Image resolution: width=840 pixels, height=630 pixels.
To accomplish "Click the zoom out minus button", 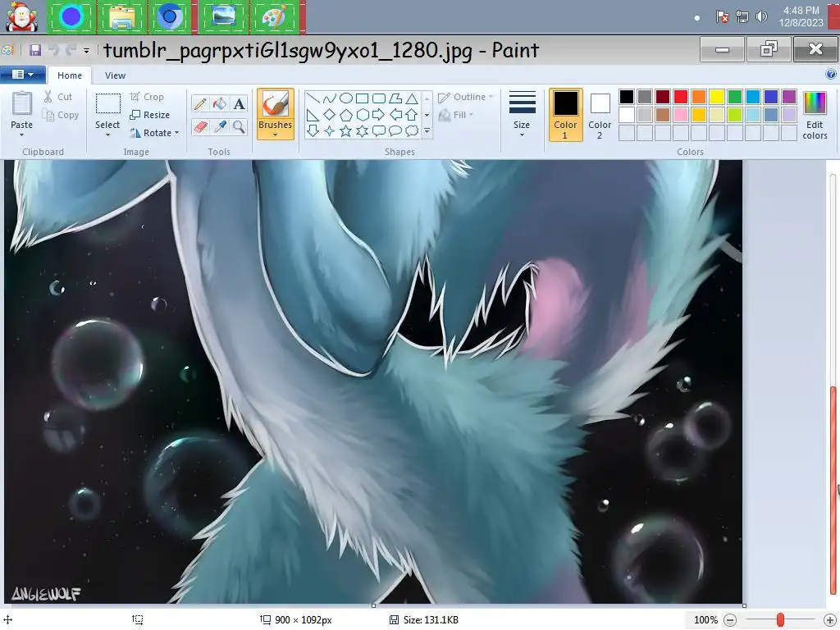I will point(730,620).
